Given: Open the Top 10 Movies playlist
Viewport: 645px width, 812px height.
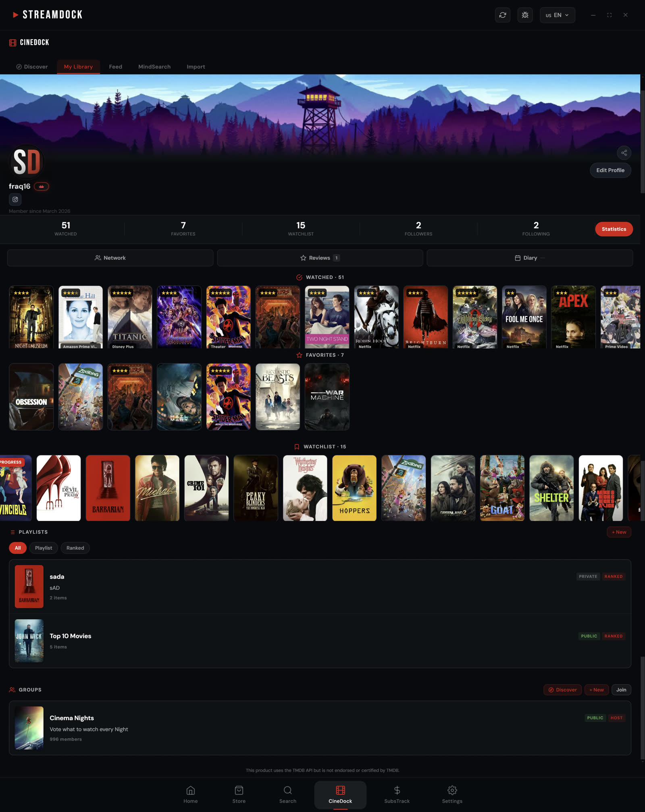Looking at the screenshot, I should click(320, 641).
